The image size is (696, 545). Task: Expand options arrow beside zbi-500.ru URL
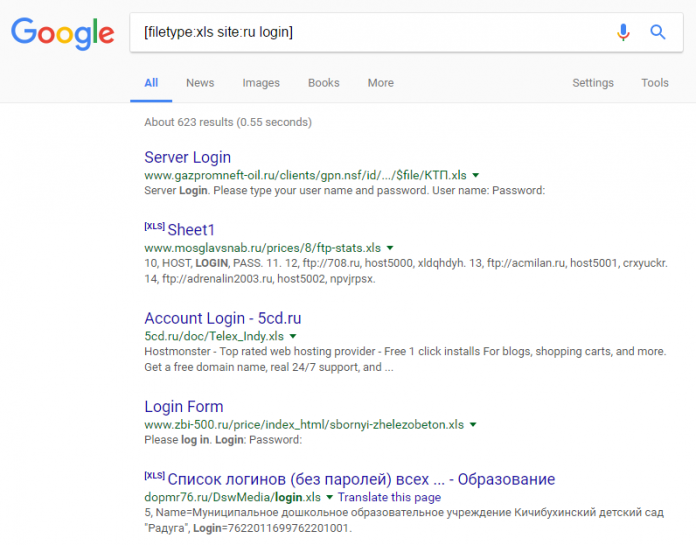point(473,424)
